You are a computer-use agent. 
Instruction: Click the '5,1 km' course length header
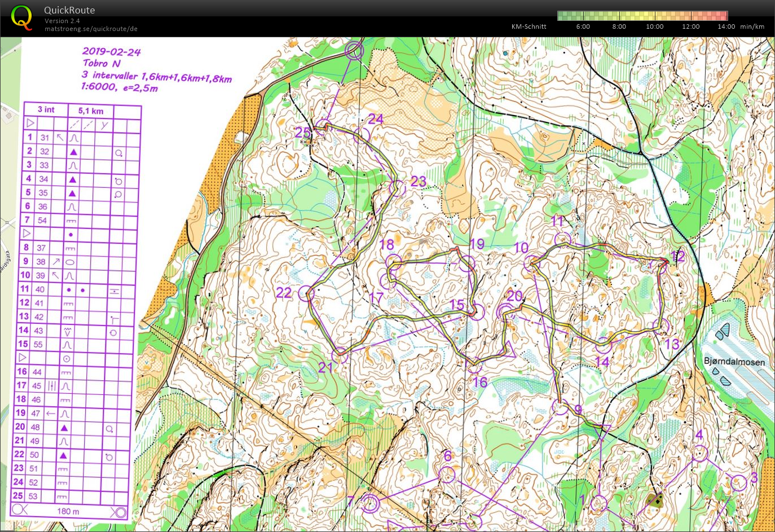coord(91,111)
